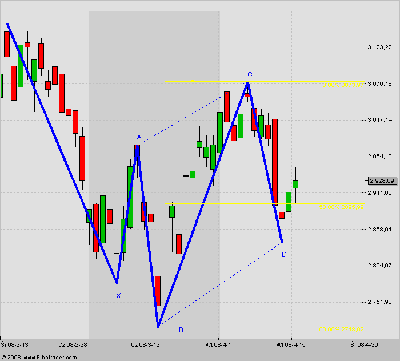The width and height of the screenshot is (400, 361).
Task: Select the top-most price label on the axis
Action: tap(380, 47)
